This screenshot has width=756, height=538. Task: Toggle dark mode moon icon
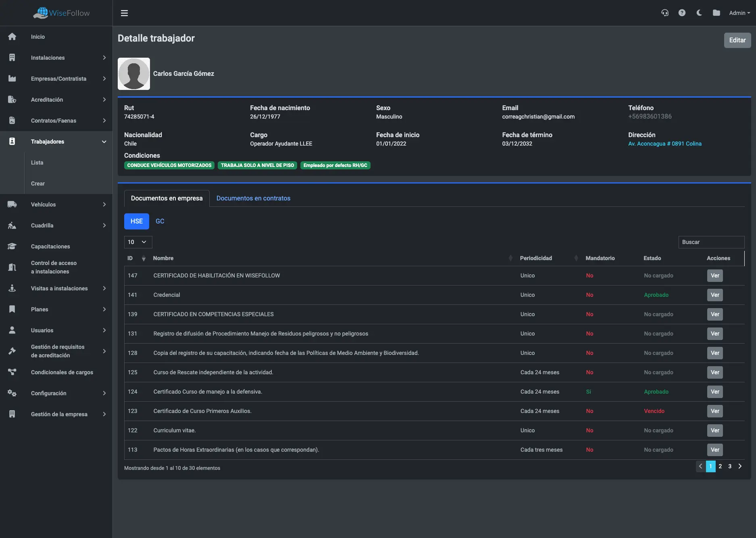pos(699,13)
